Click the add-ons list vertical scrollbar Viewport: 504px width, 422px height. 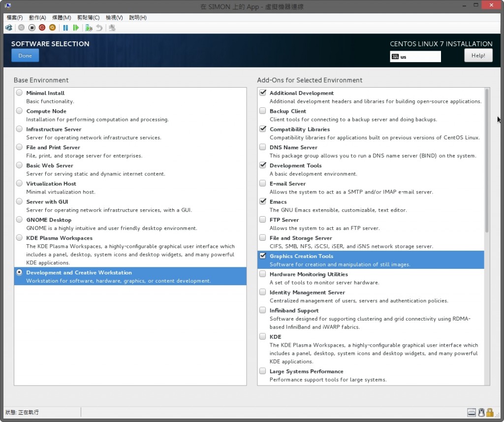pos(487,161)
